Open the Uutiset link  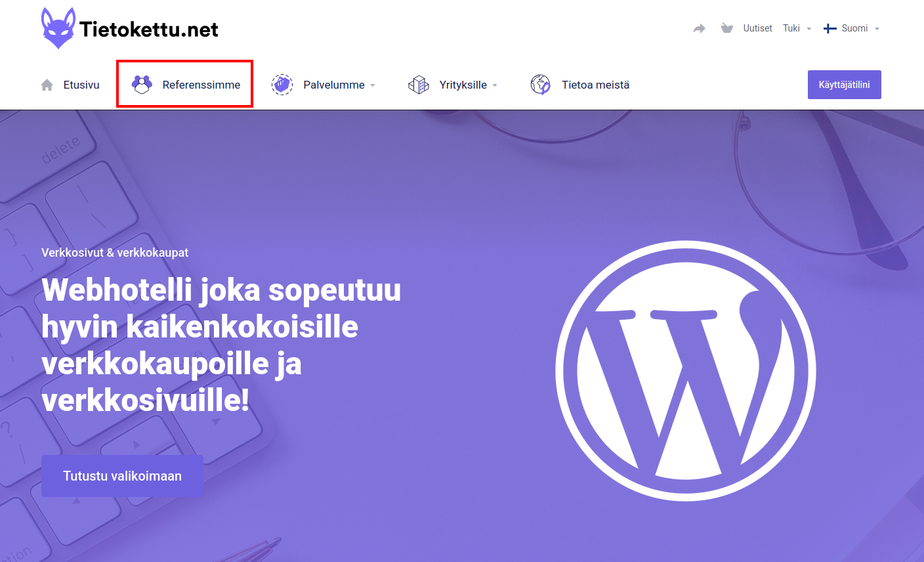click(757, 28)
